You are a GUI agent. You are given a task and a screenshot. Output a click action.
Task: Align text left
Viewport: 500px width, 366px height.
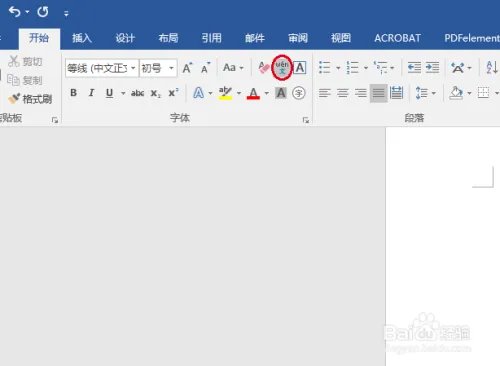coord(325,93)
